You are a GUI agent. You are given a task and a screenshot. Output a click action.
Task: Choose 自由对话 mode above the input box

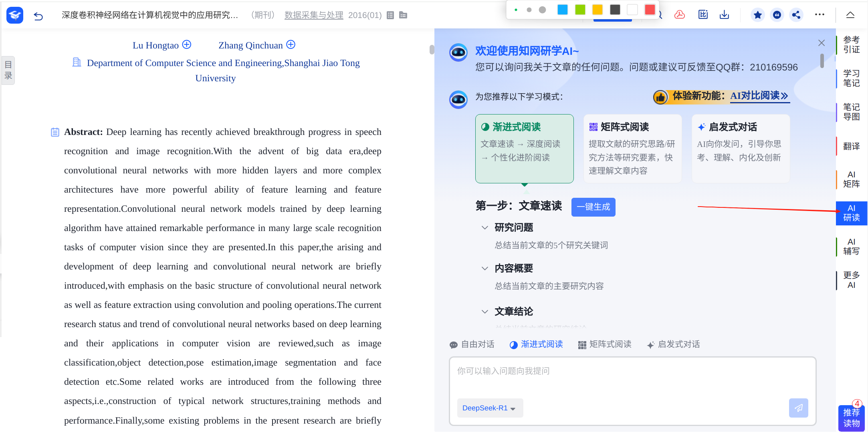472,344
